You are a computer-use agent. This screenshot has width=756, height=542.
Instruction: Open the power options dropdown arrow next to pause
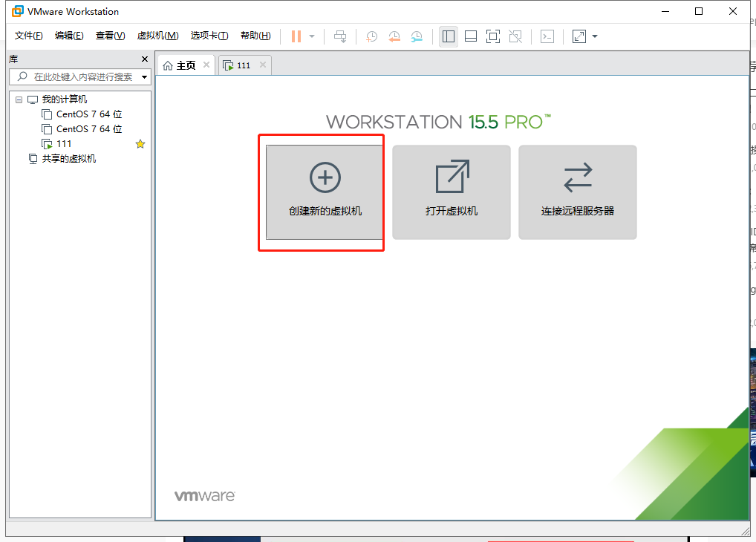[x=312, y=36]
